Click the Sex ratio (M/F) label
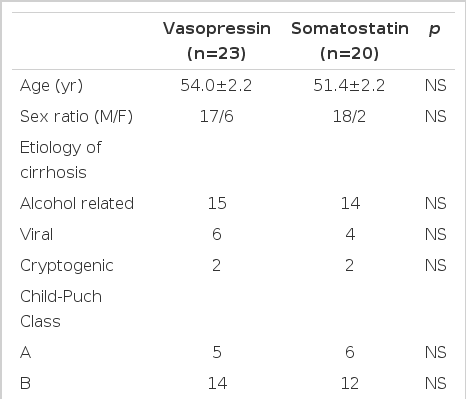 tap(76, 116)
